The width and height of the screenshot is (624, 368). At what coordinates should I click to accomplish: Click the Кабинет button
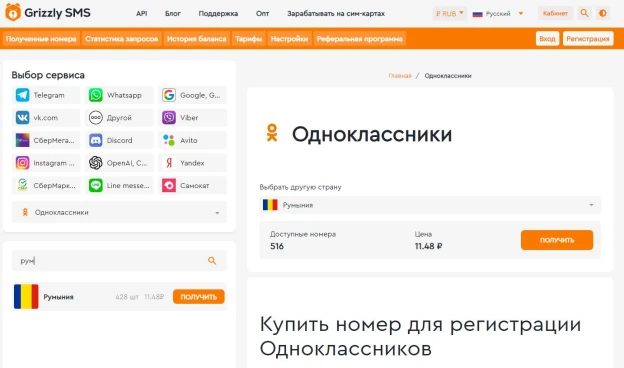click(x=555, y=13)
